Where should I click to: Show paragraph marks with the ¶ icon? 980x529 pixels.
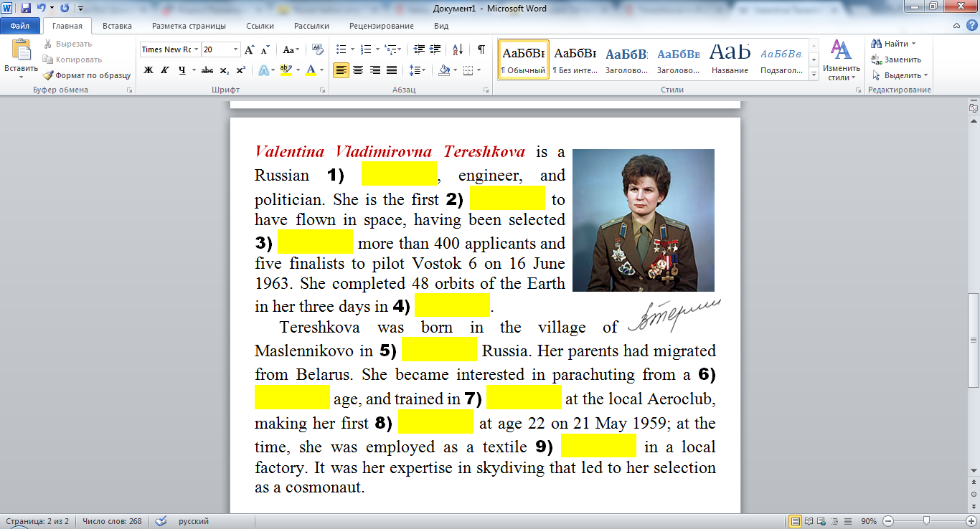click(x=481, y=49)
